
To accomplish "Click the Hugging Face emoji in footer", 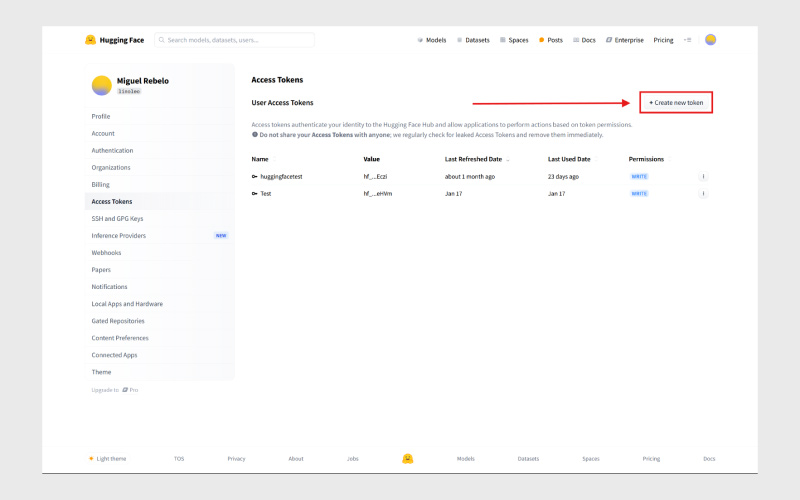I will coord(408,458).
